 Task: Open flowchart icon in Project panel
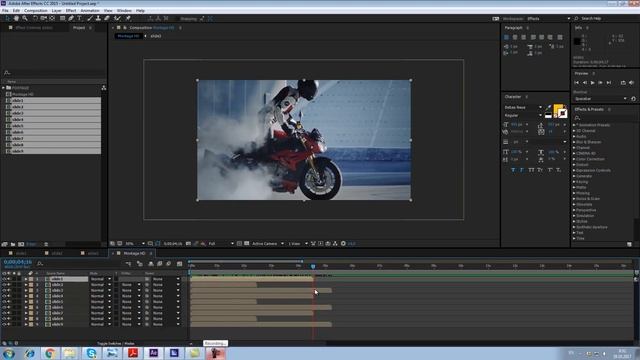click(x=104, y=88)
